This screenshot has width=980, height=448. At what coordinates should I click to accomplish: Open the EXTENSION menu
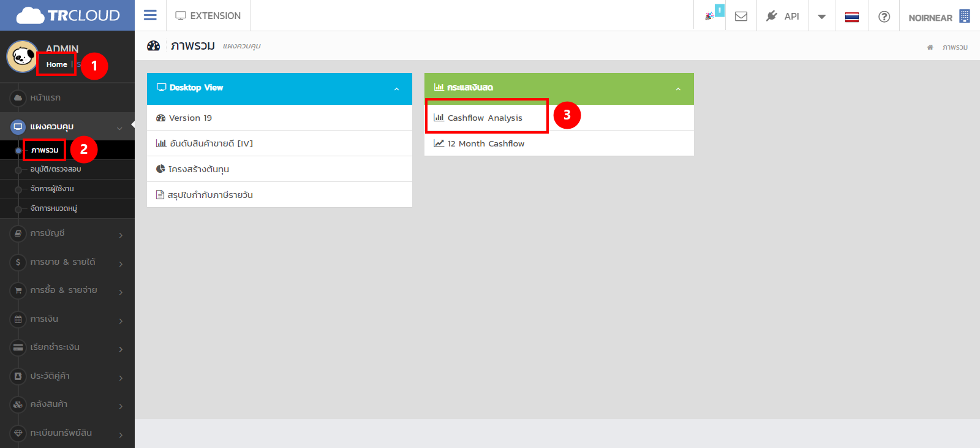pyautogui.click(x=208, y=15)
